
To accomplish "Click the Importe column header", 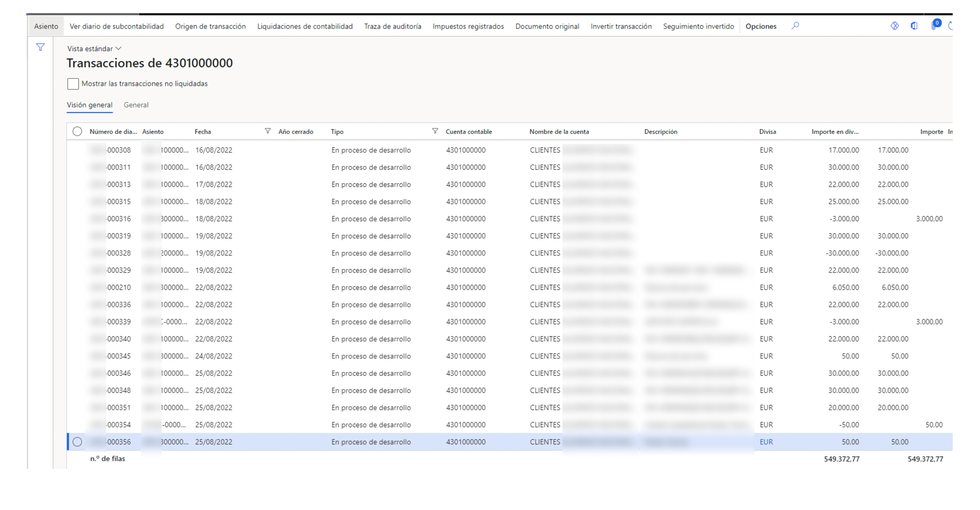I will [931, 131].
